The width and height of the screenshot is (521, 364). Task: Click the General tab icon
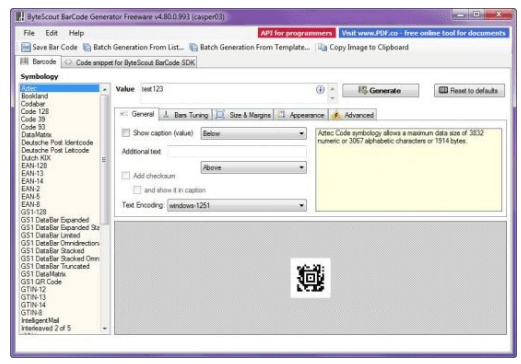click(124, 114)
